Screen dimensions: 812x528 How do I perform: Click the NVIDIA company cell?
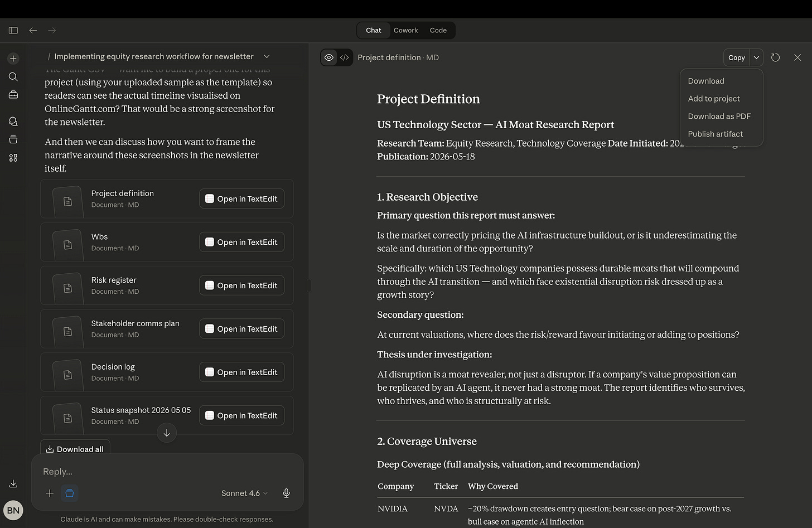pos(393,508)
